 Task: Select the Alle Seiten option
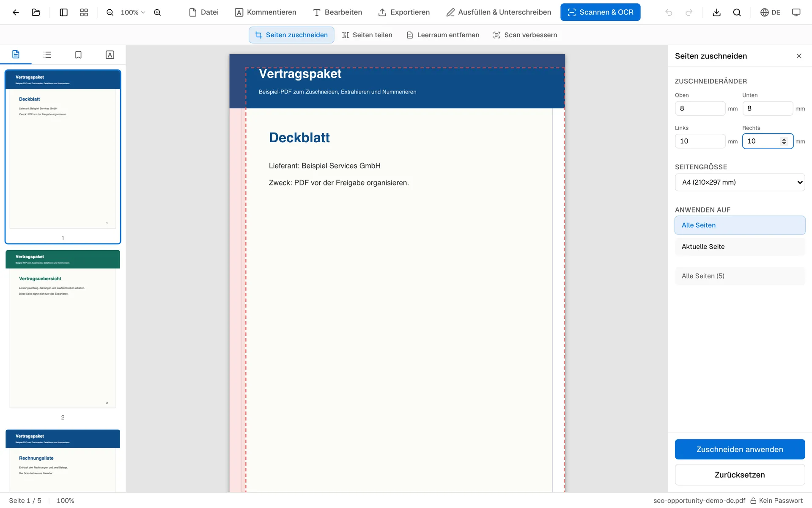740,225
